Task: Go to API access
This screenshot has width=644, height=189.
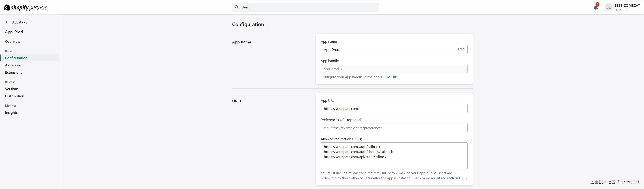Action: [13, 65]
